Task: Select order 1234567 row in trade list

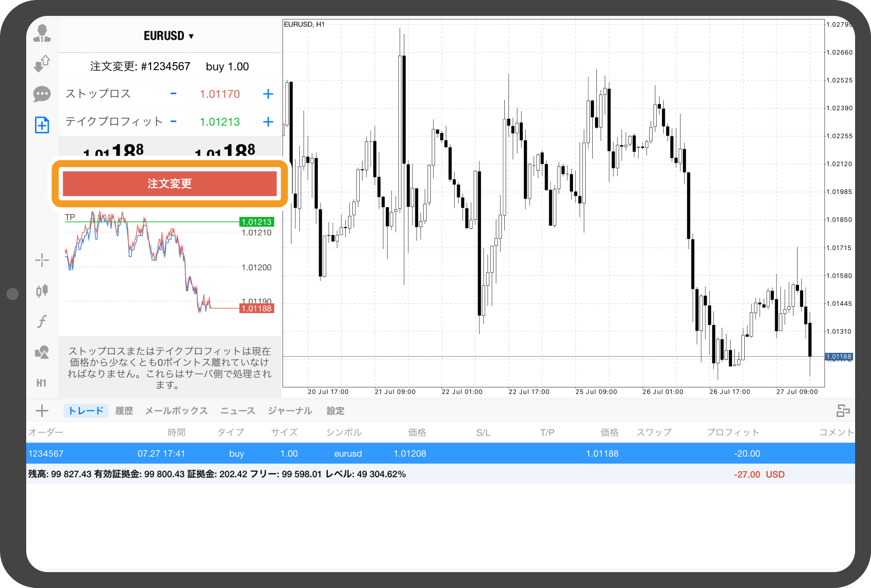Action: pos(440,453)
